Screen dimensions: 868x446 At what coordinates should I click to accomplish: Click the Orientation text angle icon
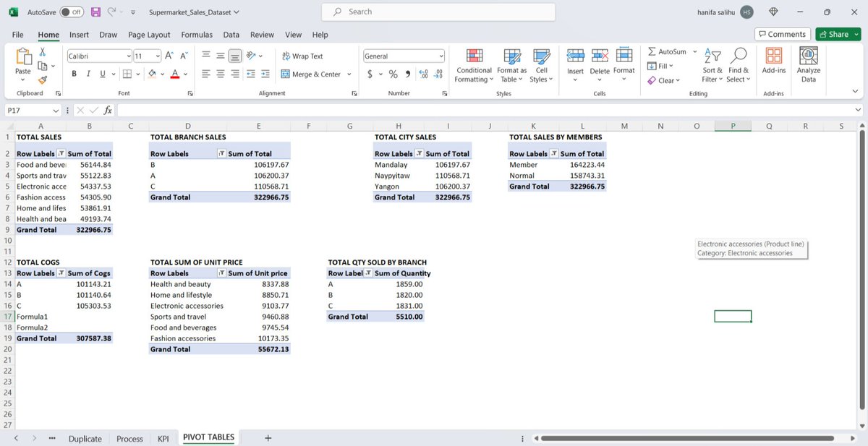point(250,56)
